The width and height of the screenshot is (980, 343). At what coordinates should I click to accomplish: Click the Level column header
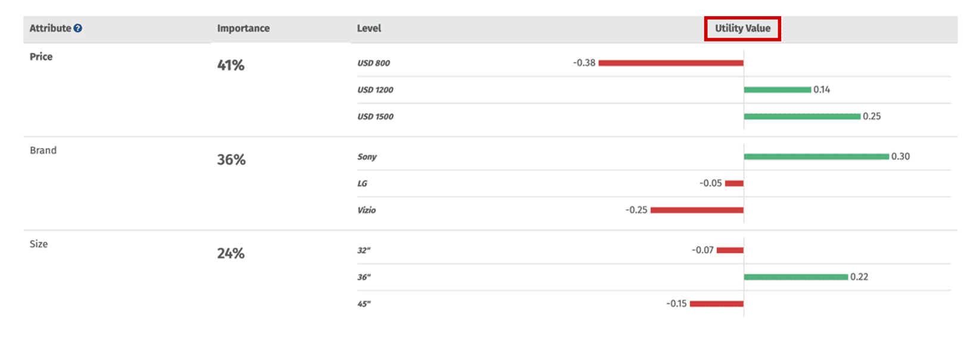[369, 29]
